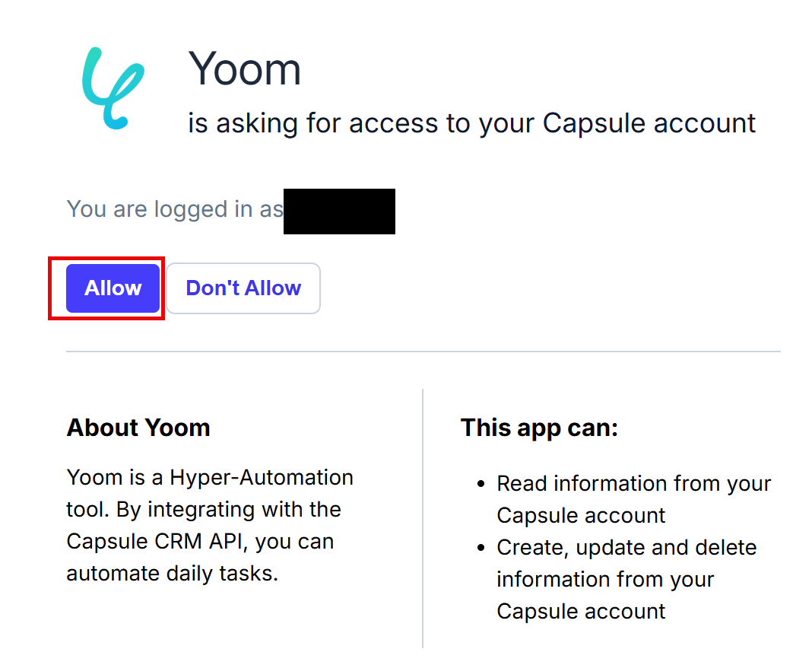812x665 pixels.
Task: Click the word "Hyper-Automation" in the description
Action: pyautogui.click(x=262, y=477)
